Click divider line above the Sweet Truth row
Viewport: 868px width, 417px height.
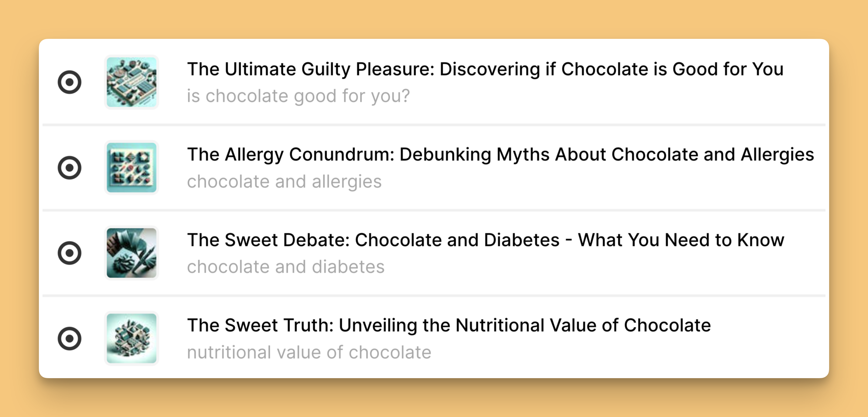pos(434,296)
